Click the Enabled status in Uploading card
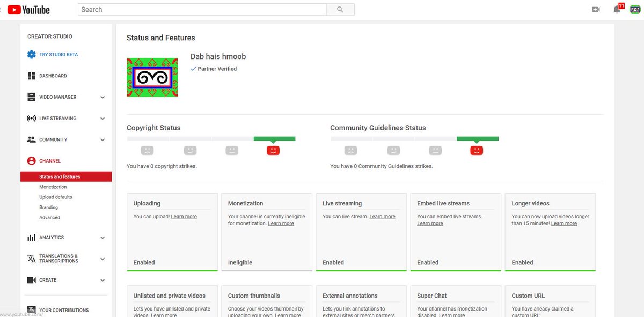The image size is (644, 317). (x=144, y=263)
